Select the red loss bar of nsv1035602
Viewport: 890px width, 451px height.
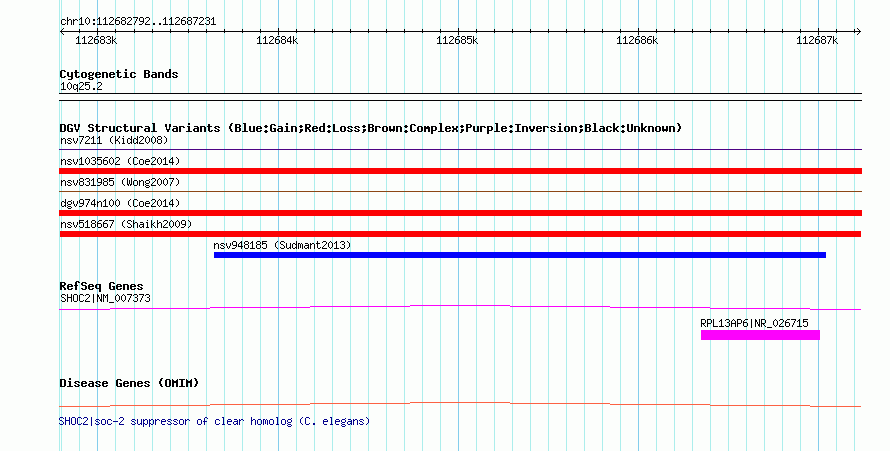click(x=460, y=171)
